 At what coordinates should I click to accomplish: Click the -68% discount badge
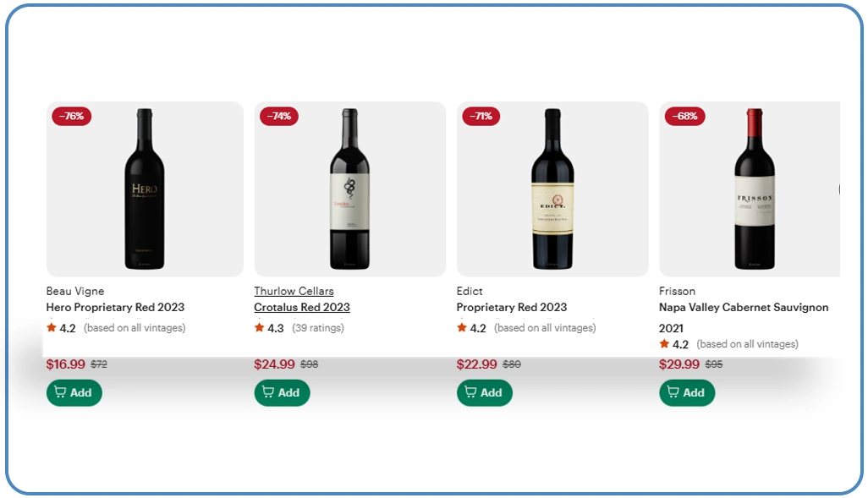point(684,116)
